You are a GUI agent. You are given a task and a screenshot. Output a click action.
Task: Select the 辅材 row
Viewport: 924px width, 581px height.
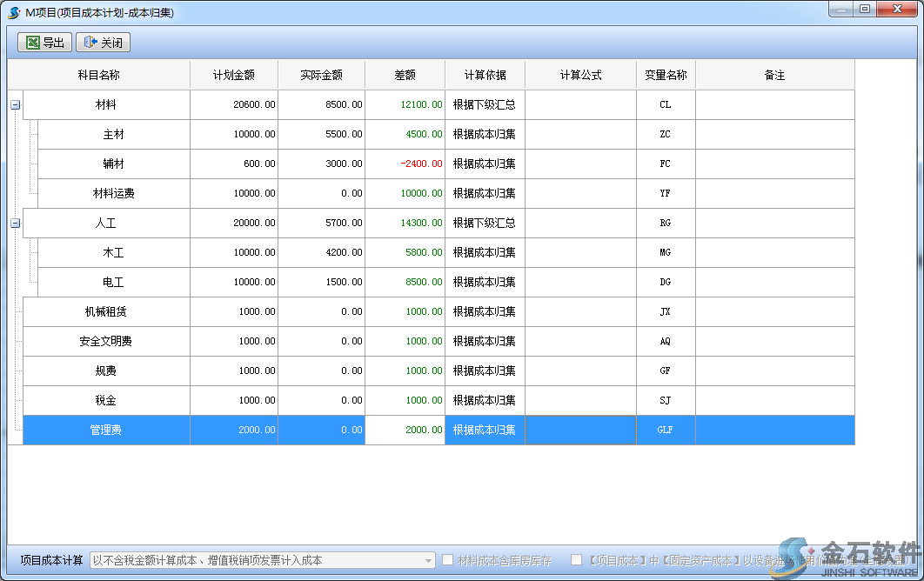(113, 164)
